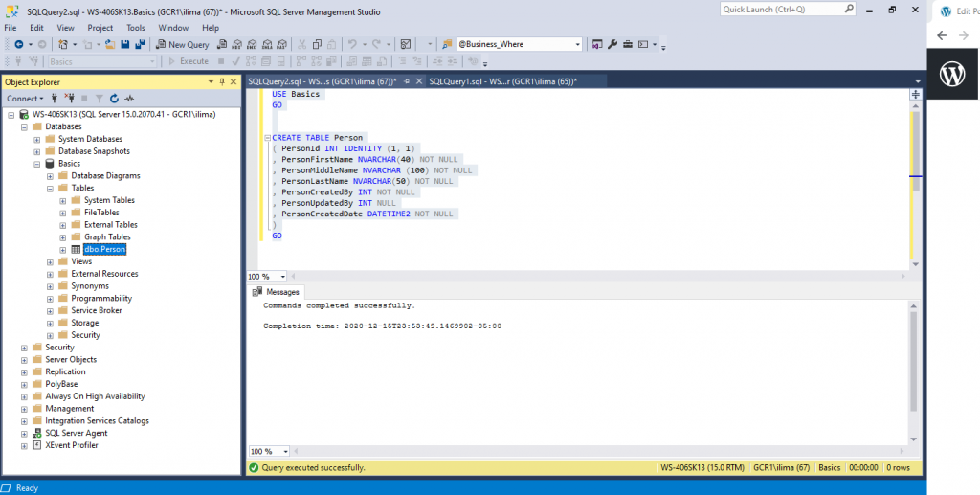Click the Save All toolbar icon
The height and width of the screenshot is (495, 980).
click(x=140, y=44)
